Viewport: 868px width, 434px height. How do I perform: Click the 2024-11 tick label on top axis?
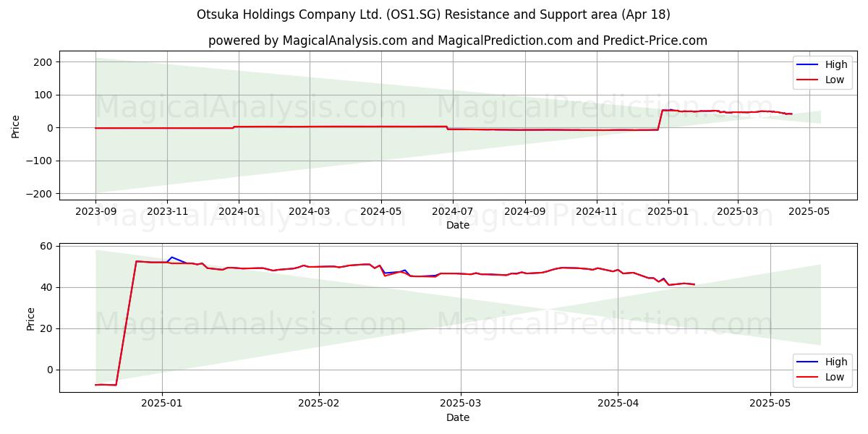click(x=596, y=212)
